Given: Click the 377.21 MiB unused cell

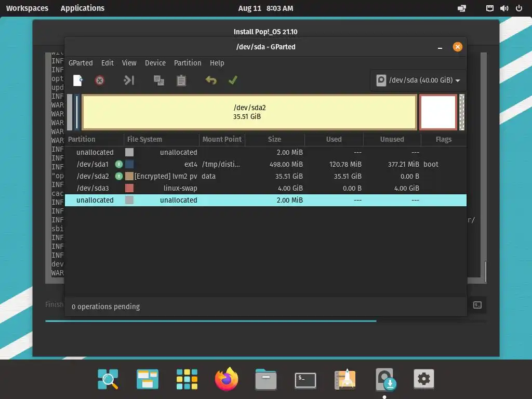Looking at the screenshot, I should tap(403, 164).
